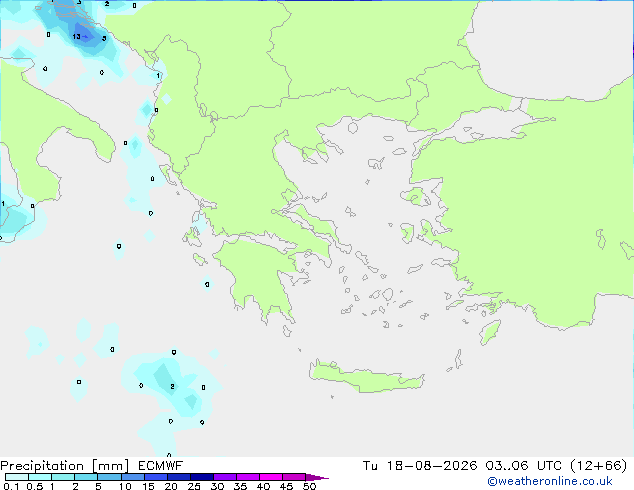Open the weatheronline.co.uk link
Image resolution: width=634 pixels, height=490 pixels.
(x=550, y=481)
